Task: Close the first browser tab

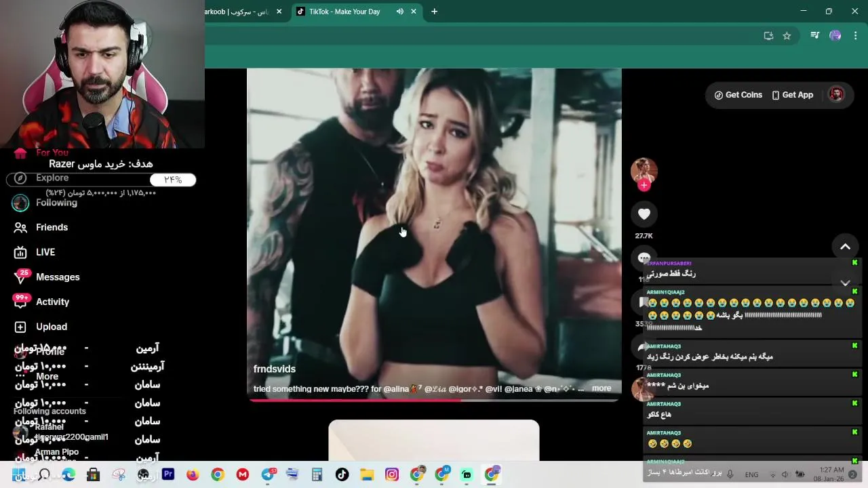Action: (x=279, y=12)
